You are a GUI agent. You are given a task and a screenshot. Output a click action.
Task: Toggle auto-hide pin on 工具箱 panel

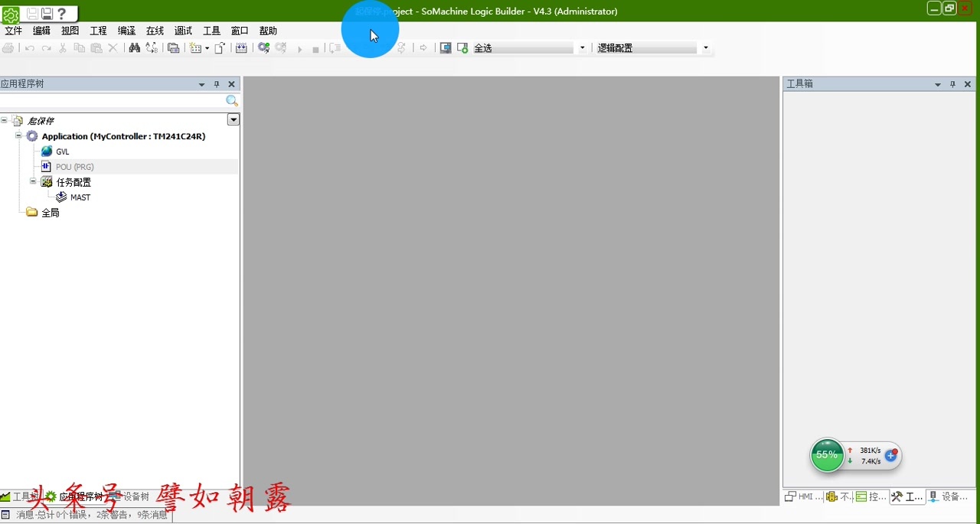tap(952, 84)
